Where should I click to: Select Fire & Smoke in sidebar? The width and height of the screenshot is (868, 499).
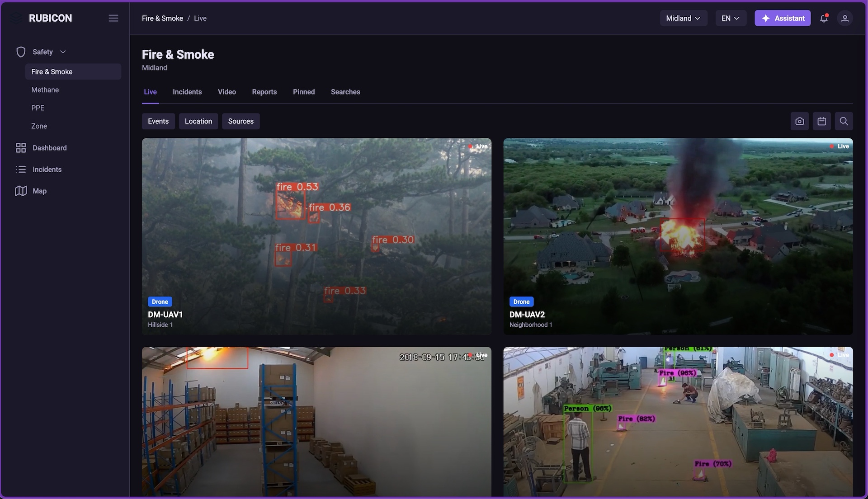[73, 71]
